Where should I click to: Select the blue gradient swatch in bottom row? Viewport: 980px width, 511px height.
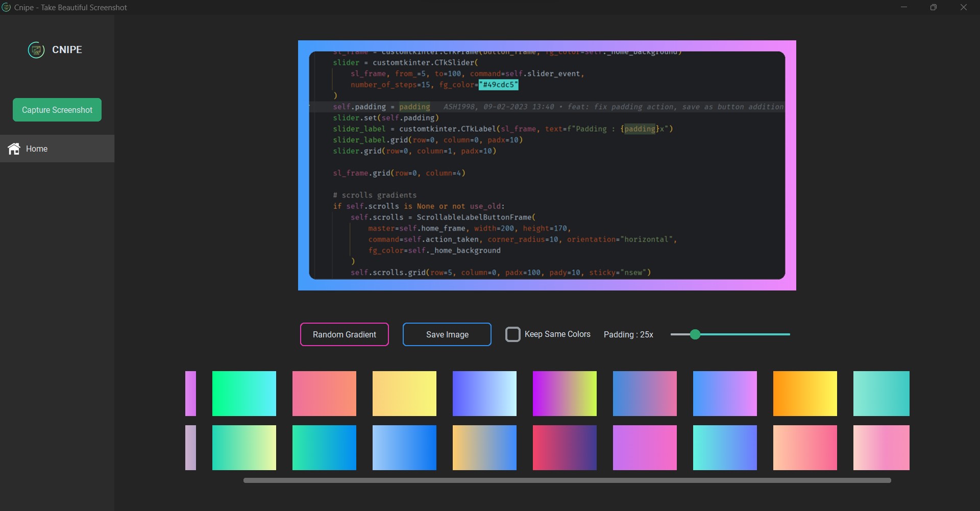404,447
